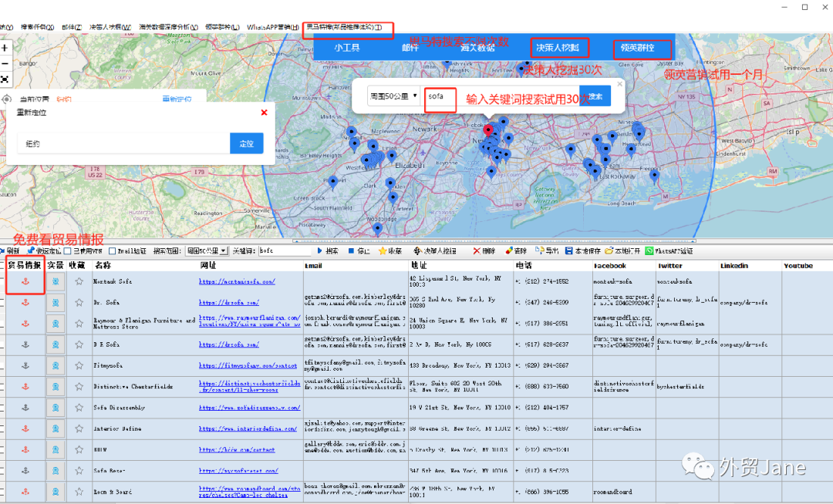Toggle the 已使用VPN checkbox
The height and width of the screenshot is (504, 833).
(67, 251)
